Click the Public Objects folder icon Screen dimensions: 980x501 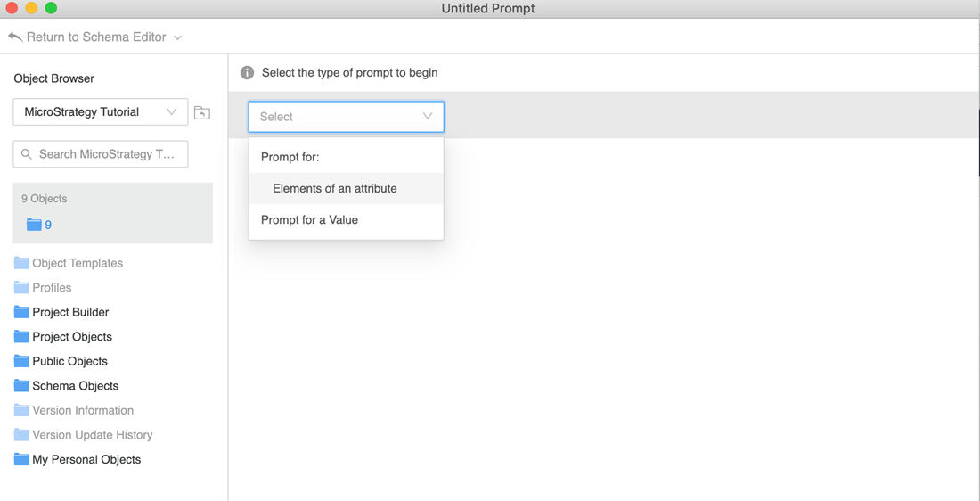(21, 361)
